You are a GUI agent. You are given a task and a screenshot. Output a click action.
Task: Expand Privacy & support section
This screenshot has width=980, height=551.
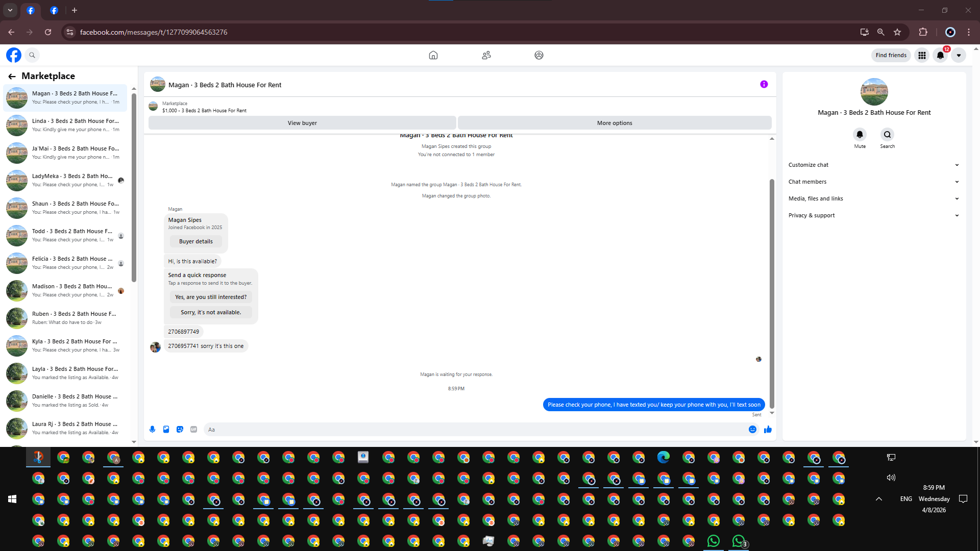click(873, 215)
